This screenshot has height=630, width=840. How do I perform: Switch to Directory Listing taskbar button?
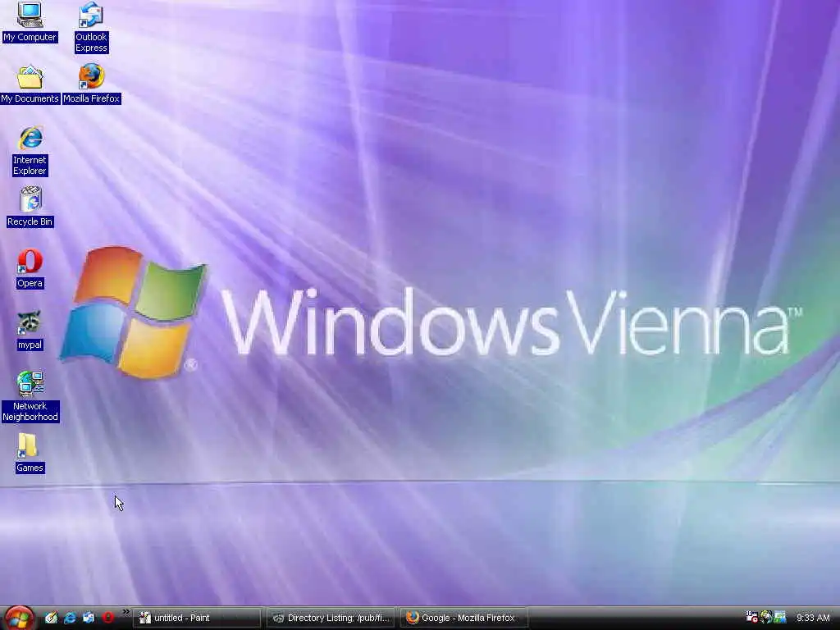(331, 618)
